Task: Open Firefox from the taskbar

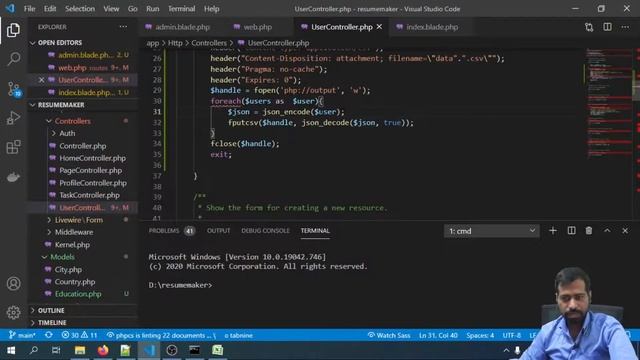Action: click(103, 350)
